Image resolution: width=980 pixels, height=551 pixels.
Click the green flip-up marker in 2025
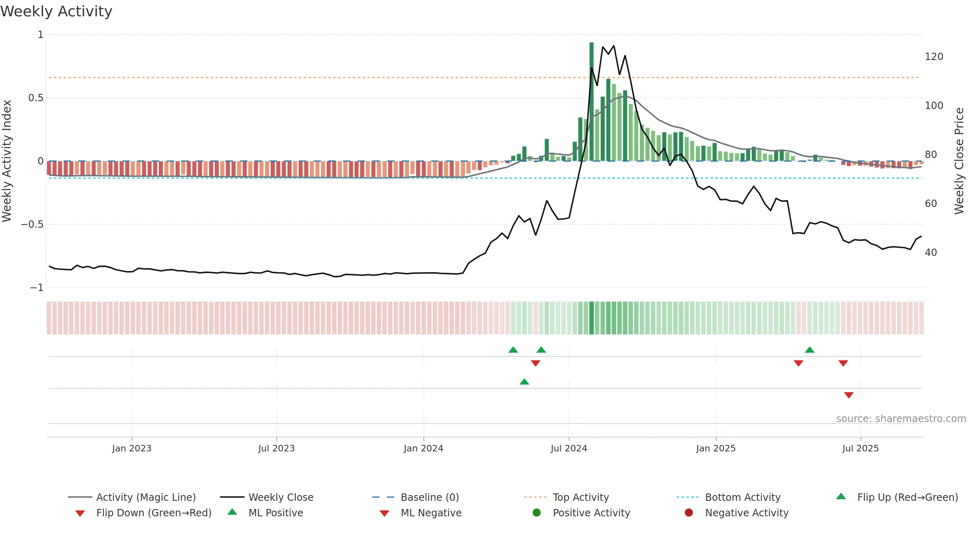(x=810, y=350)
